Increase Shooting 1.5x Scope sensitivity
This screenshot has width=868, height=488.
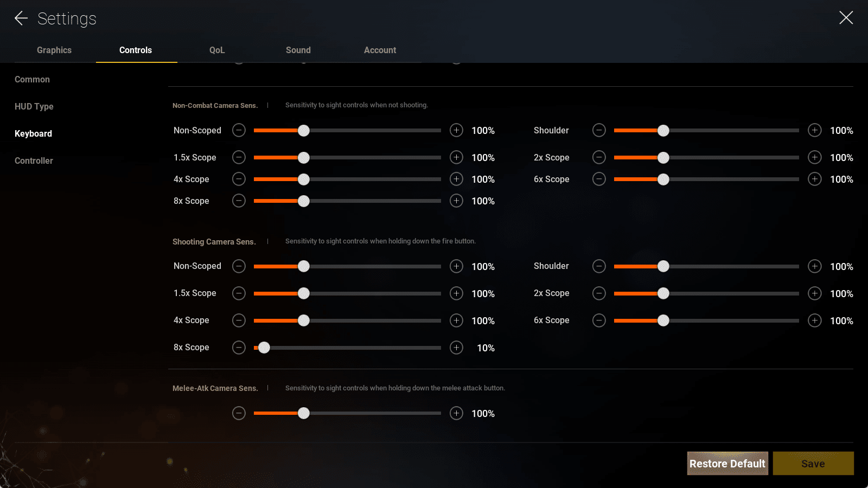point(456,293)
